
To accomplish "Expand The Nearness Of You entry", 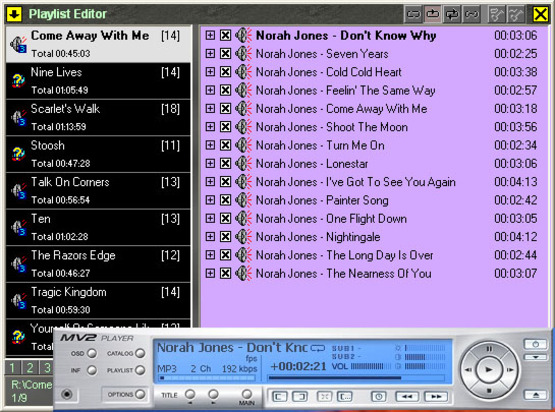I will 210,273.
